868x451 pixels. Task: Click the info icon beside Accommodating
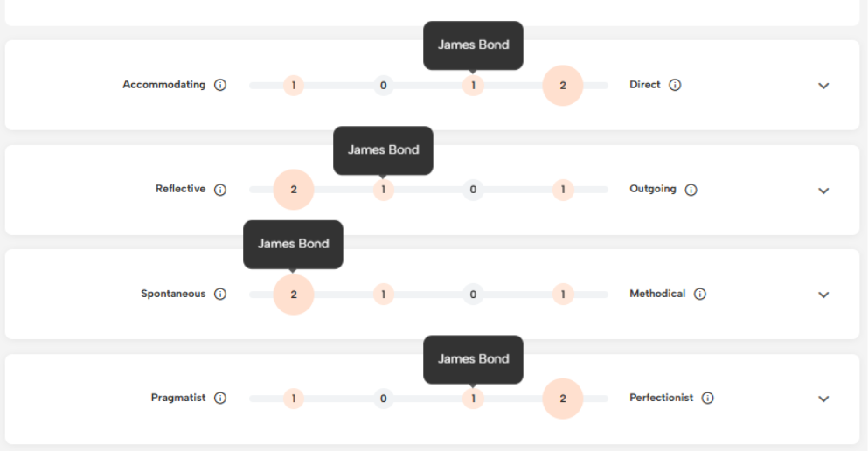[x=220, y=86]
